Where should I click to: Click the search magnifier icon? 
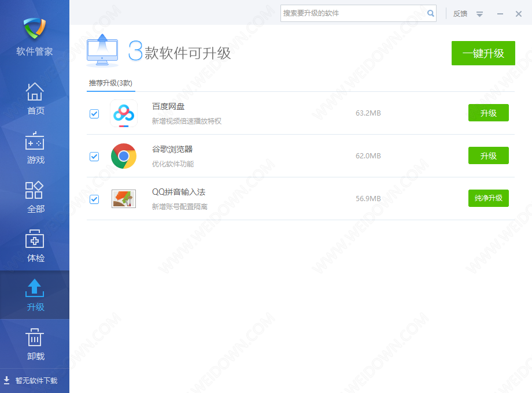(x=431, y=13)
